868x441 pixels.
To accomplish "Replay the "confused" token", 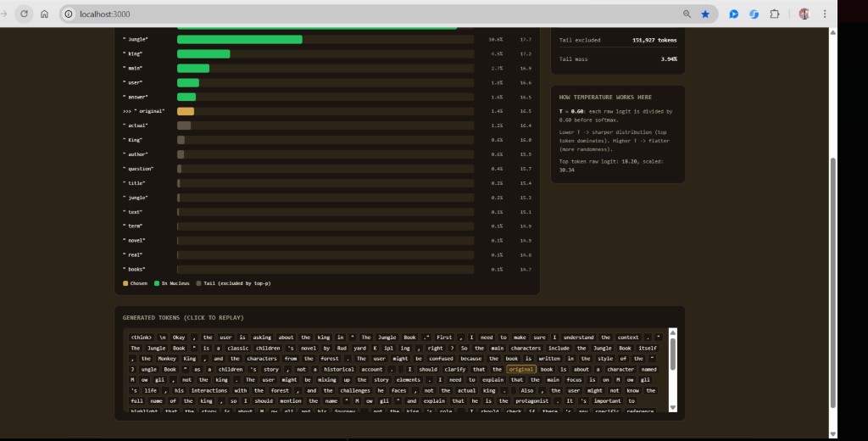I will pos(441,359).
